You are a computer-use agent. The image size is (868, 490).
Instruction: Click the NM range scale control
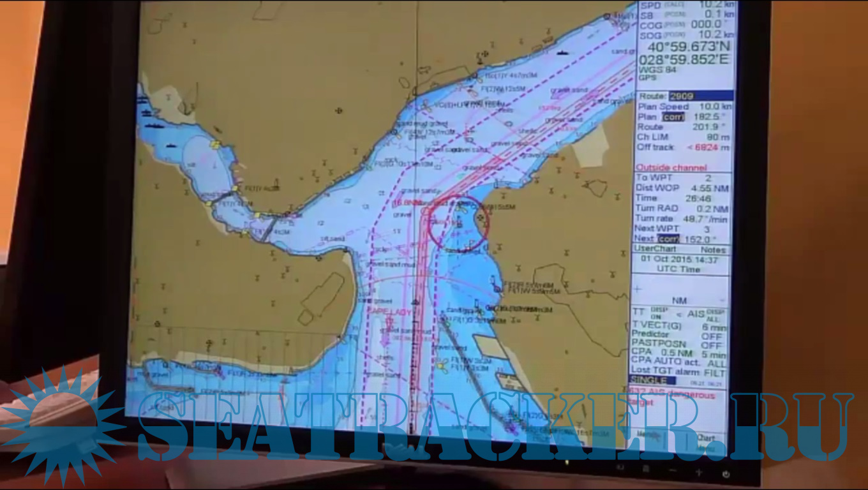[x=679, y=301]
